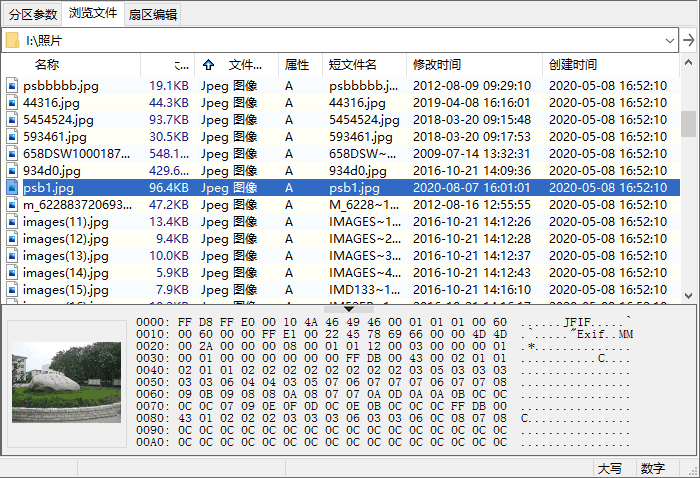
Task: Sort files by the 修改时间 column header
Action: coord(437,65)
